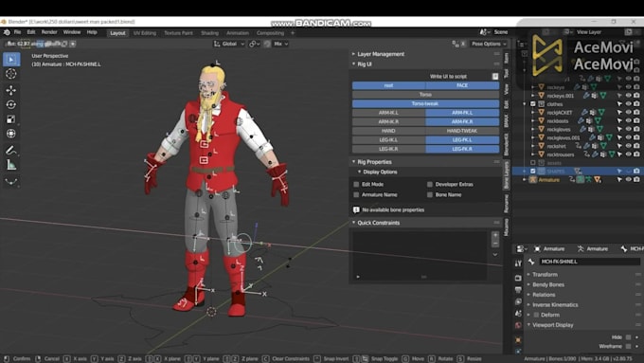Open the Object properties tab icon
The height and width of the screenshot is (363, 644).
518,340
